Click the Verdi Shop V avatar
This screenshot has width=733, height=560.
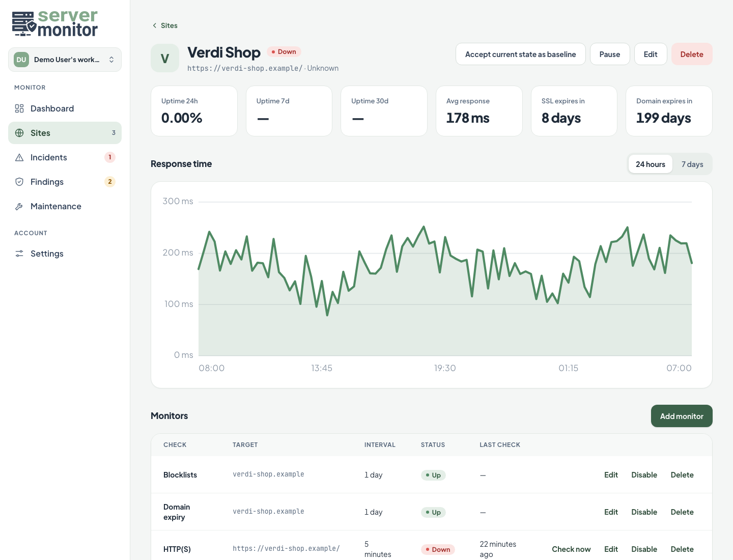pos(165,58)
